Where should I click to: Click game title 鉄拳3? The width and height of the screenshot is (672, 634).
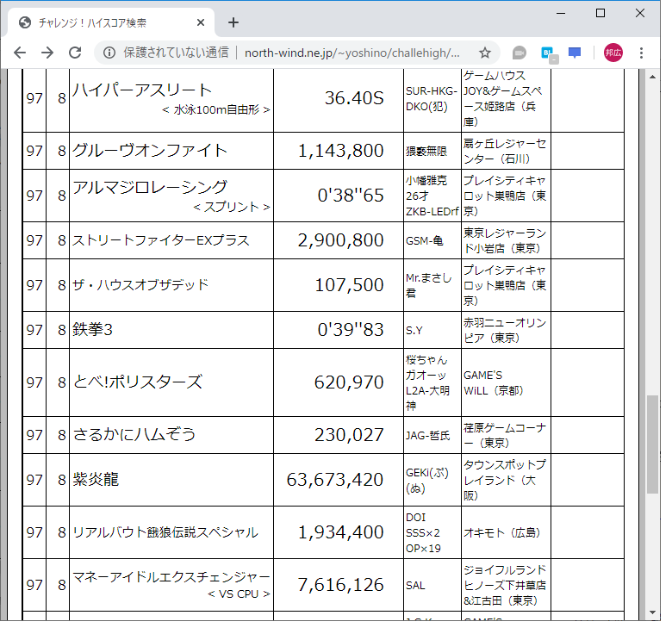(x=92, y=330)
